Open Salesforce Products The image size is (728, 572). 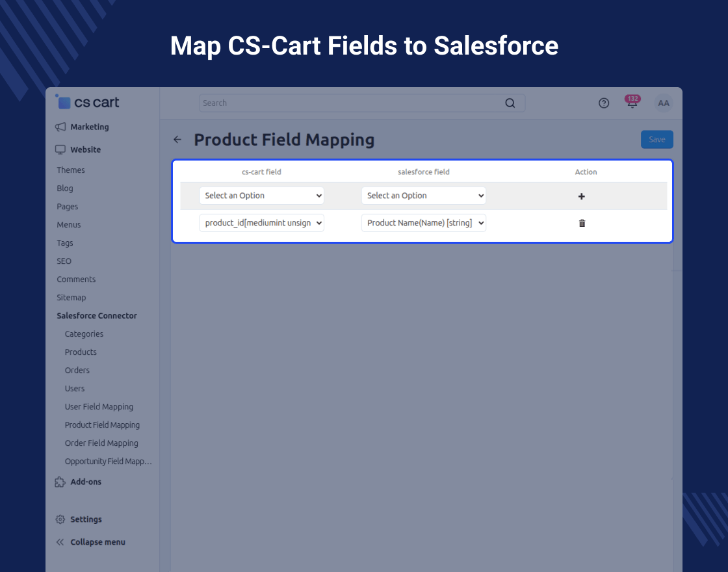coord(81,352)
